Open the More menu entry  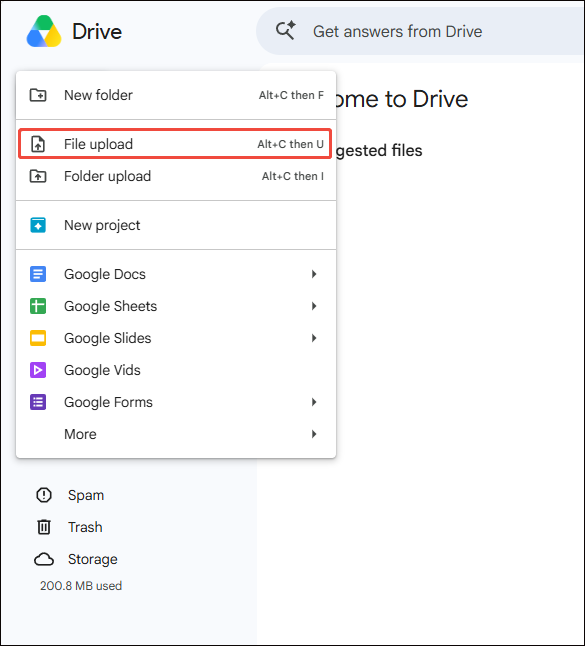(x=176, y=434)
